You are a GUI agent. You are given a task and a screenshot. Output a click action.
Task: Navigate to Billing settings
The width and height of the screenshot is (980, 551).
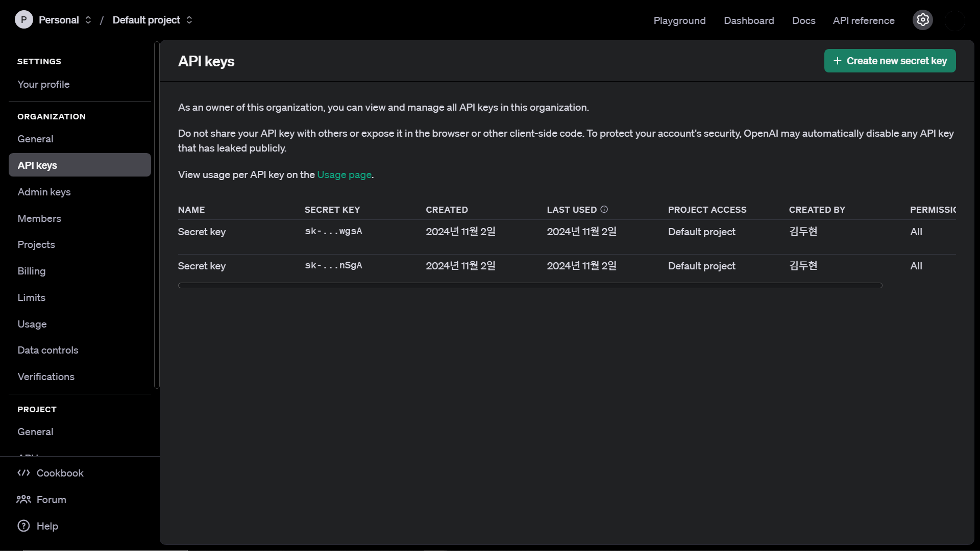coord(32,271)
